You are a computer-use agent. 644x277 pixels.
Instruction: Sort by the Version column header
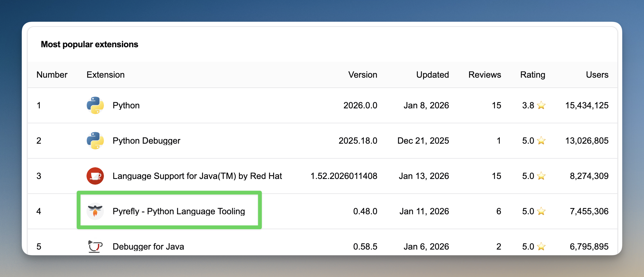[363, 75]
